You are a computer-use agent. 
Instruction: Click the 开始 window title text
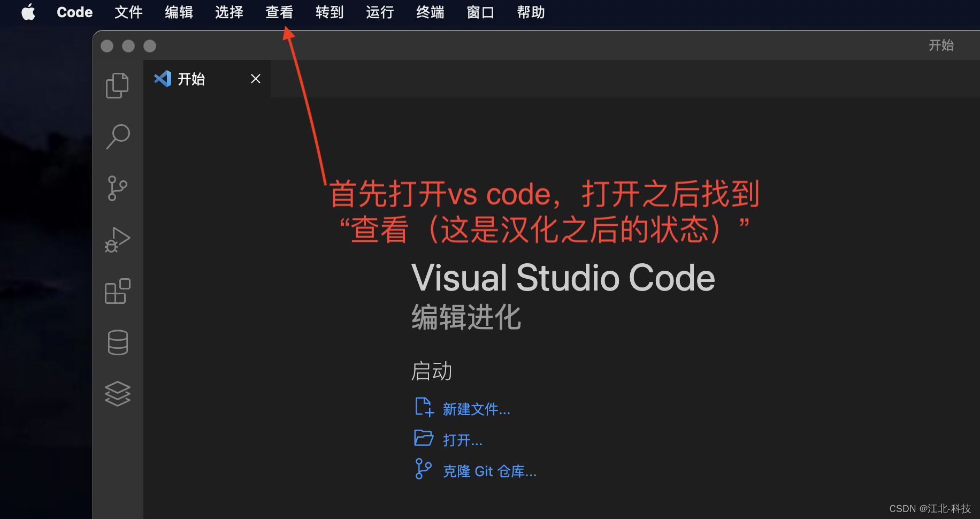[941, 45]
